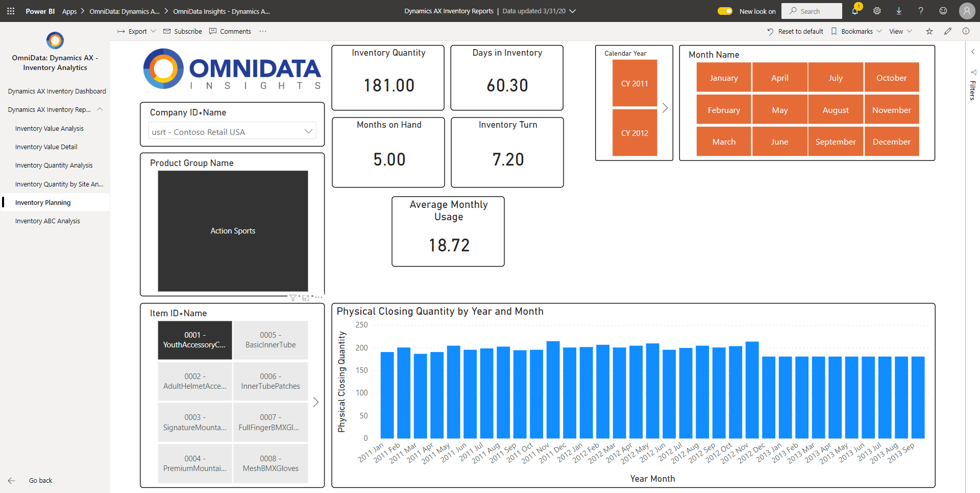Expand the Filters pane chevron
The image size is (980, 493).
[973, 52]
